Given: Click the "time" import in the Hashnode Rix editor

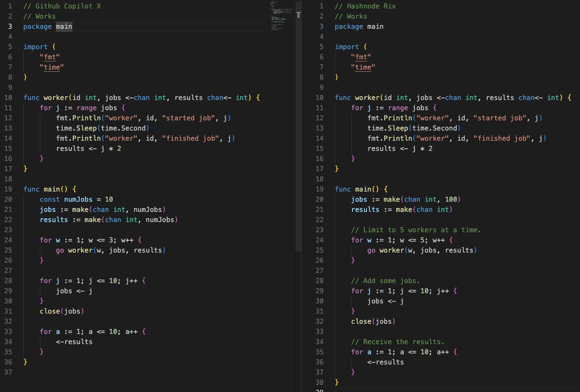Looking at the screenshot, I should [363, 67].
